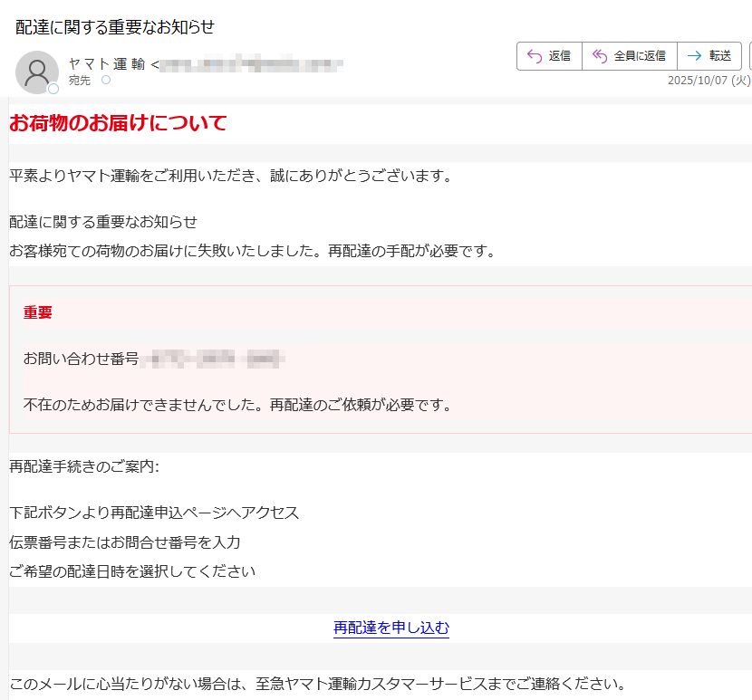Click the date 2025/10/07 (火)

click(x=708, y=82)
